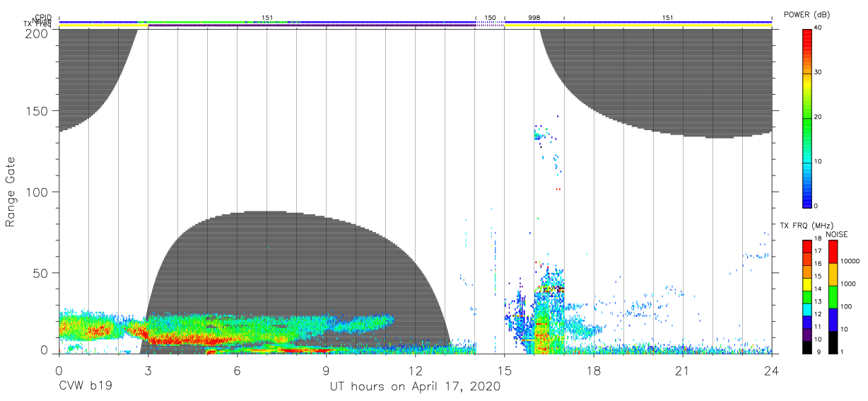Click range gate tick '150'
Image resolution: width=868 pixels, height=401 pixels.
(37, 111)
